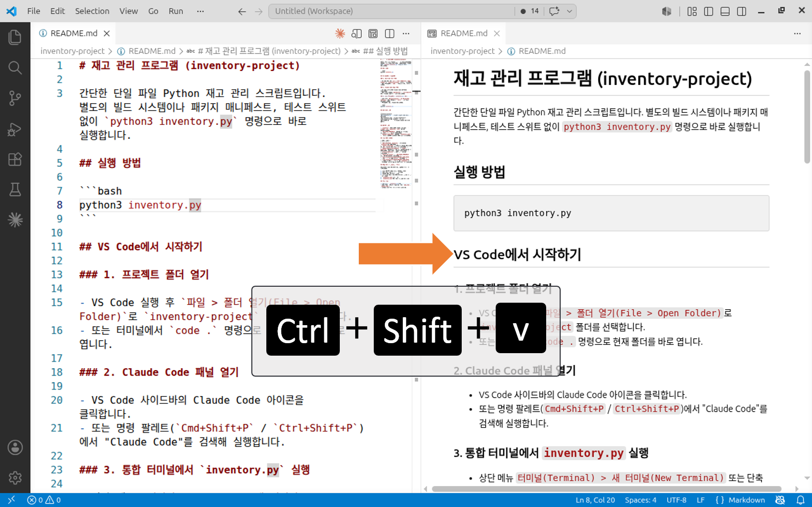Change the LF end of line sequence
Image resolution: width=812 pixels, height=507 pixels.
pyautogui.click(x=701, y=500)
